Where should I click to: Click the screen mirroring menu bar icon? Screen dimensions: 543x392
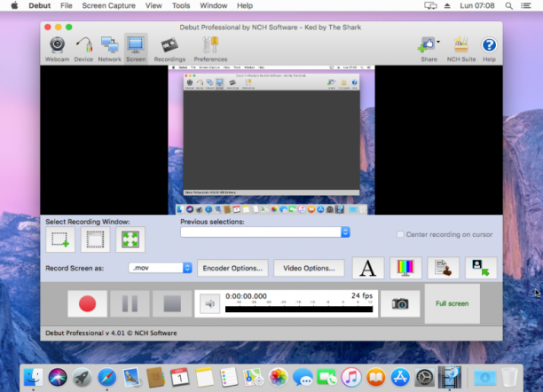click(430, 5)
